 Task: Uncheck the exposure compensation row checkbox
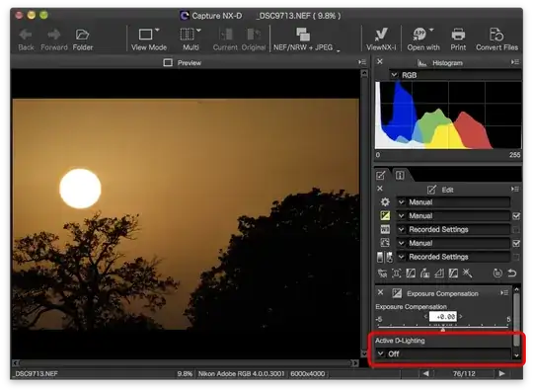[x=516, y=216]
